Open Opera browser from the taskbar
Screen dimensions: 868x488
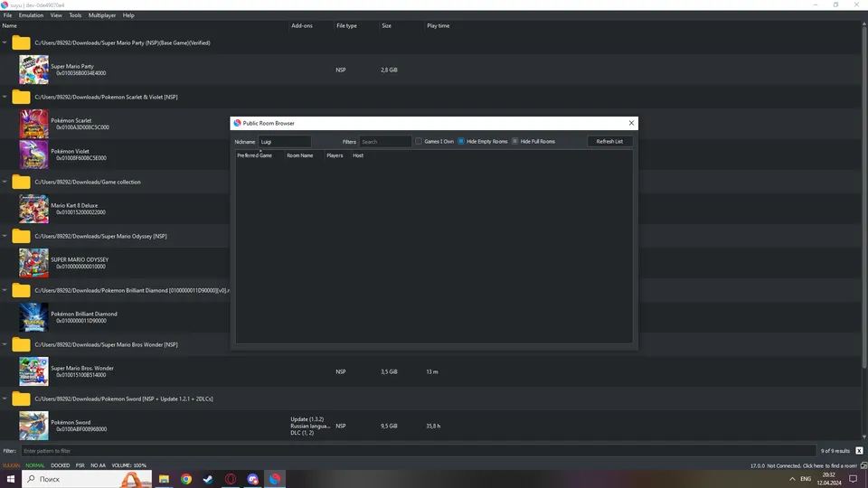[231, 479]
